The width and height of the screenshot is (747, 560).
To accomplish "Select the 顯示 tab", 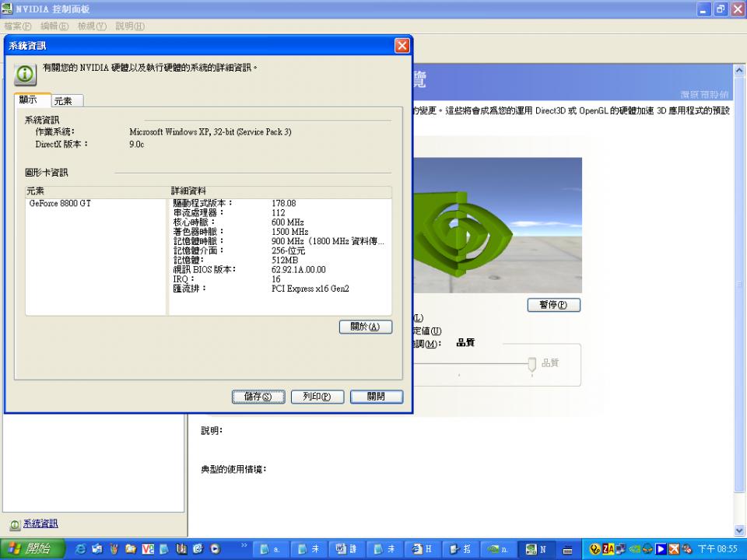I will tap(33, 100).
